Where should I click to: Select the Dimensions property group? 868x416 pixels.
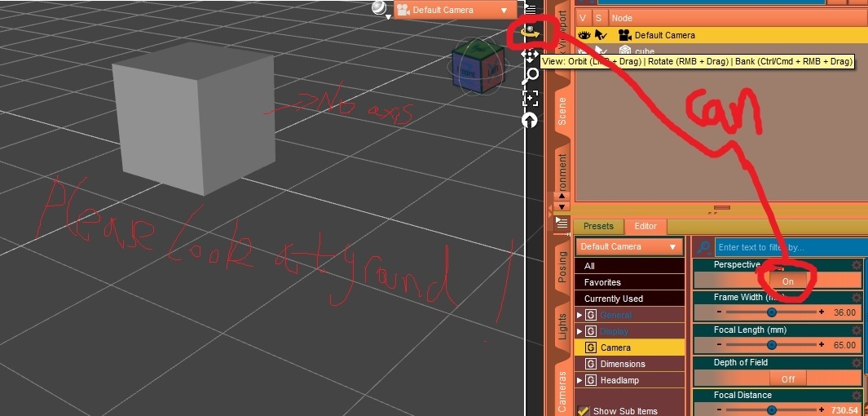coord(629,364)
